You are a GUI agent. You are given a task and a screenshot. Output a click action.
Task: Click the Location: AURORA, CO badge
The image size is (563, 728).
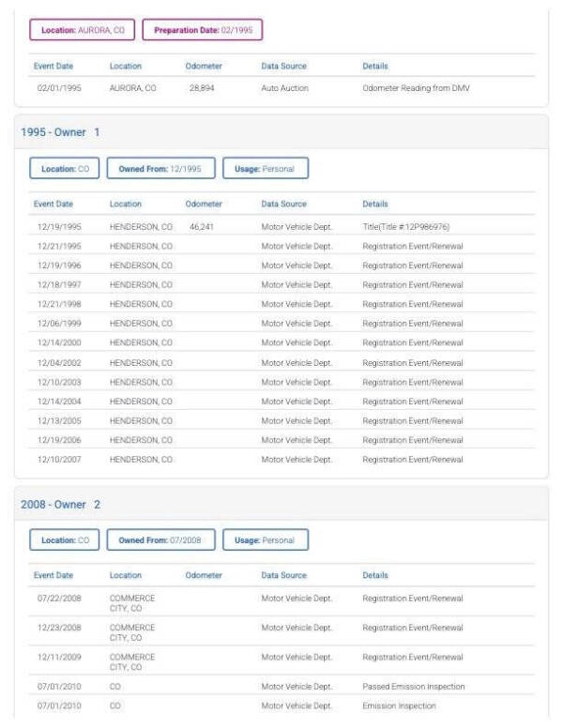pyautogui.click(x=83, y=30)
